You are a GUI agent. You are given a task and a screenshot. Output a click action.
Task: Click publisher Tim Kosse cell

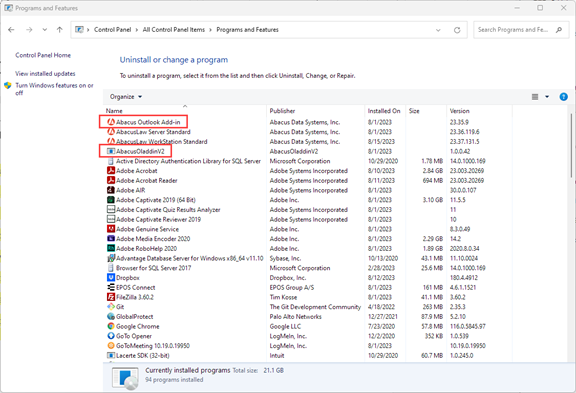(283, 297)
